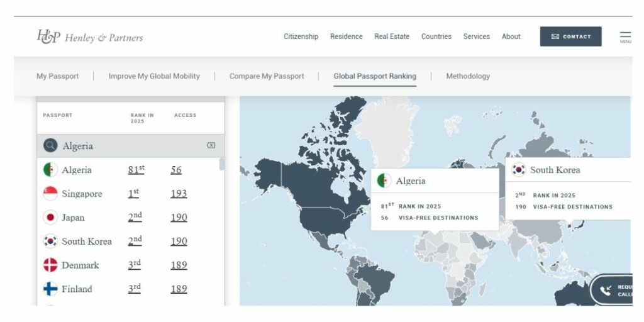Open the Services menu
Image resolution: width=644 pixels, height=322 pixels.
(477, 36)
